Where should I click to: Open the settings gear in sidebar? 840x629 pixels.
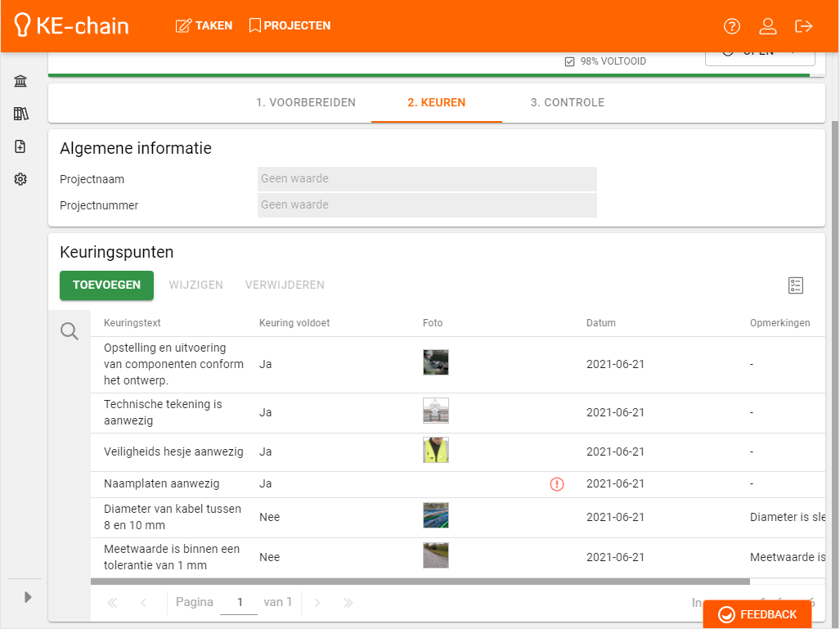coord(20,179)
